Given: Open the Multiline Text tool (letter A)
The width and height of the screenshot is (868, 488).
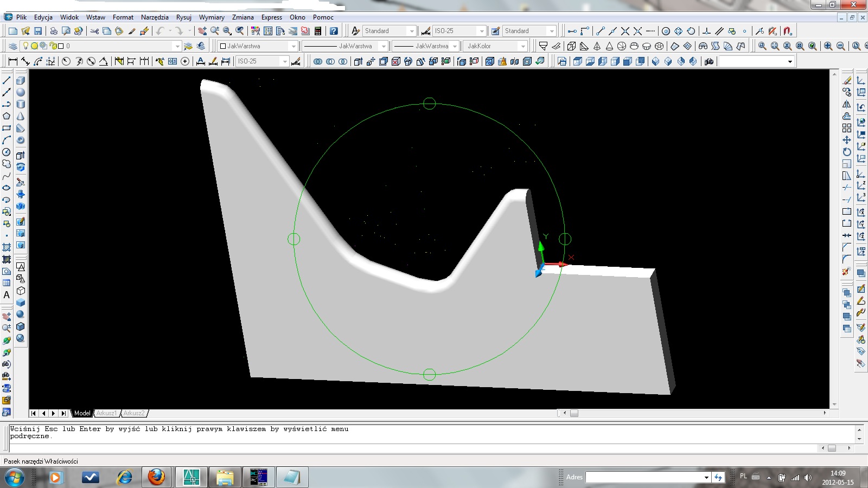Looking at the screenshot, I should click(7, 295).
